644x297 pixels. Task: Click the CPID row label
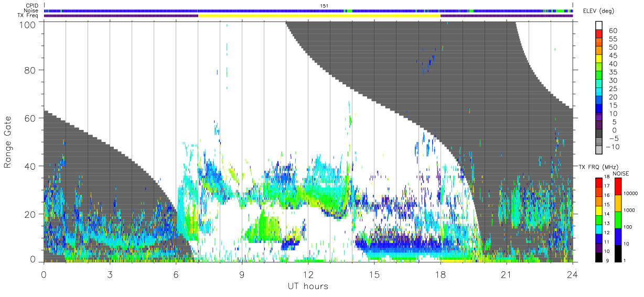[33, 6]
